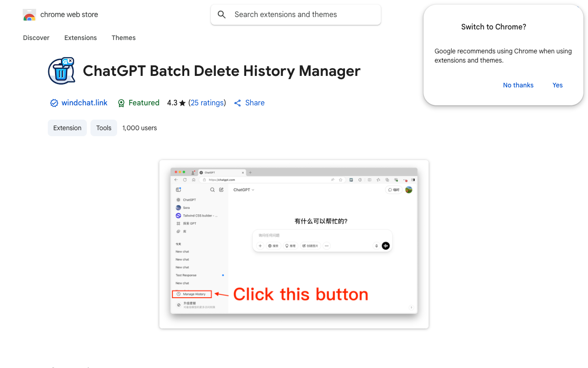Image resolution: width=588 pixels, height=368 pixels.
Task: Decline with No thanks
Action: coord(518,85)
